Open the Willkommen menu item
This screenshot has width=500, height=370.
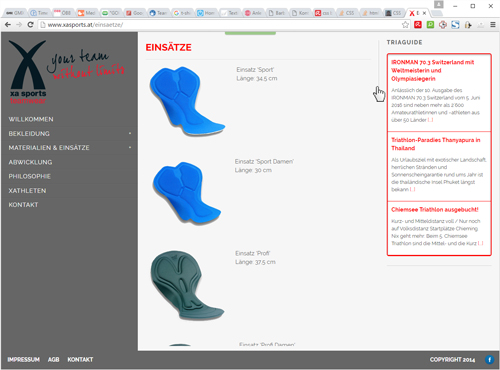pos(31,119)
